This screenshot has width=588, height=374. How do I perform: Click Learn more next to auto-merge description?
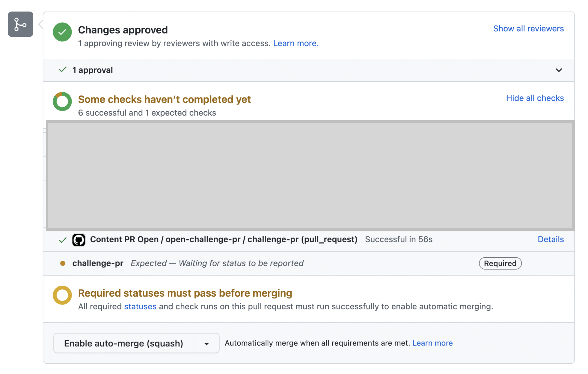click(x=433, y=343)
